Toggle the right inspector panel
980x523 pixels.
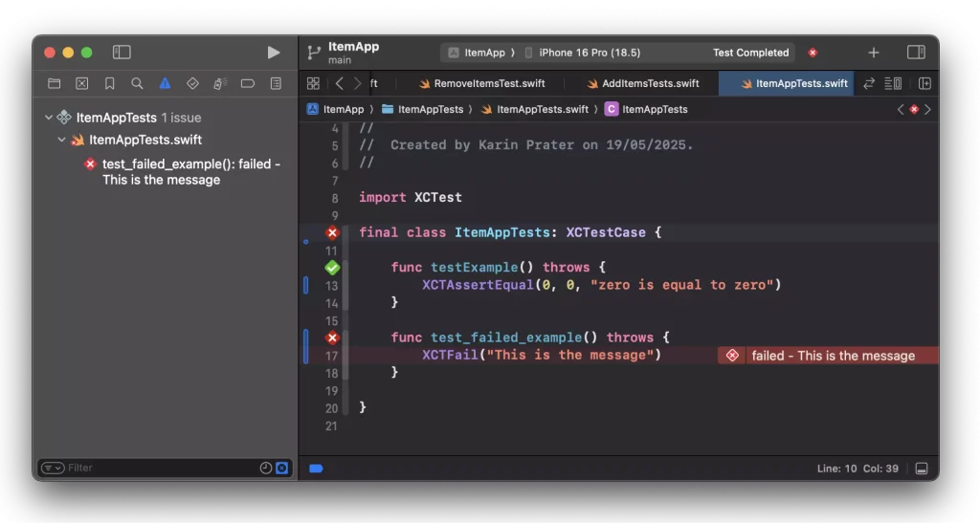(916, 53)
